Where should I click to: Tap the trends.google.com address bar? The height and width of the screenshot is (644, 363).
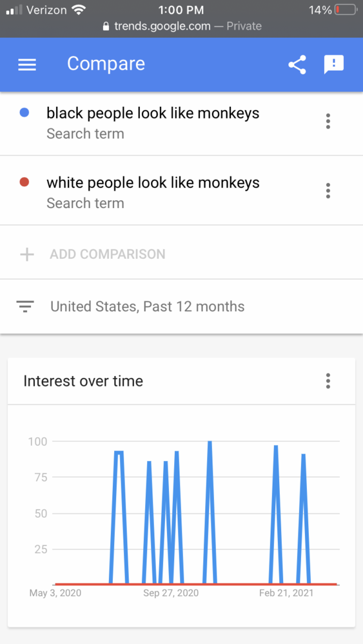182,26
